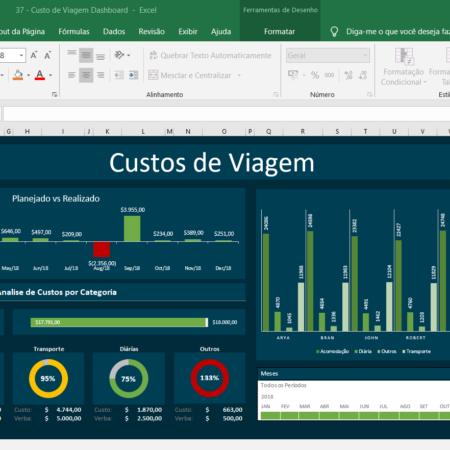Click the Diga-me search field
The height and width of the screenshot is (450, 450).
tap(397, 32)
